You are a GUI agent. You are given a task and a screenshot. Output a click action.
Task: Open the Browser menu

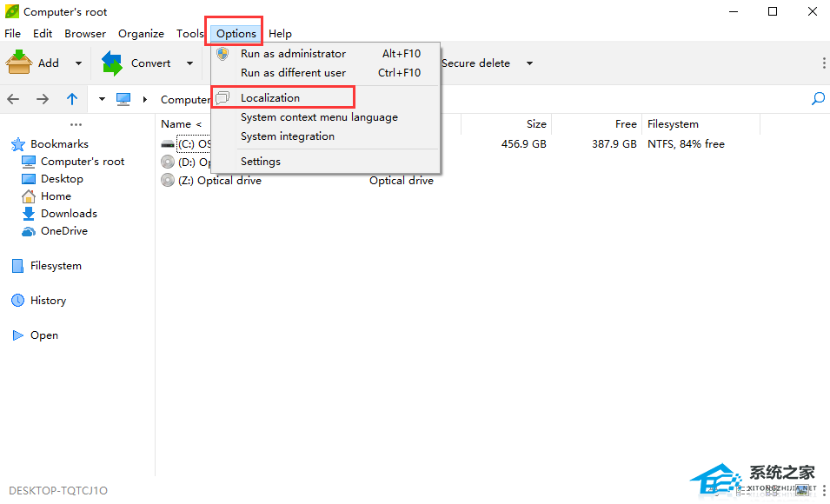[x=85, y=33]
